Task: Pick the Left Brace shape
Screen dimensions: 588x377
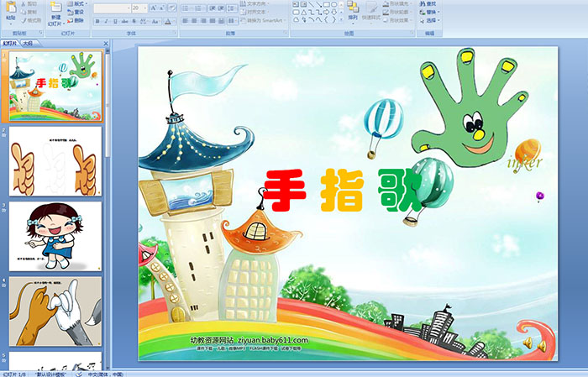Action: tap(326, 19)
